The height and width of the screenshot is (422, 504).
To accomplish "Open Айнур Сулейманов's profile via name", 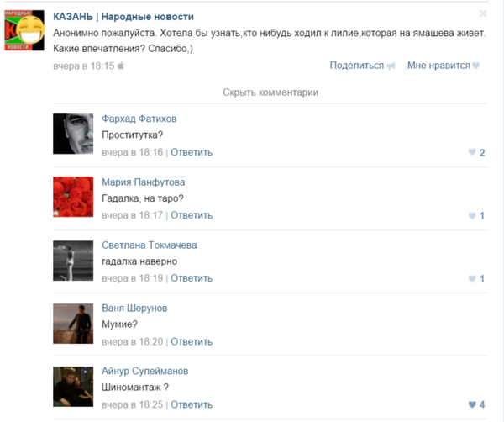I will [145, 371].
